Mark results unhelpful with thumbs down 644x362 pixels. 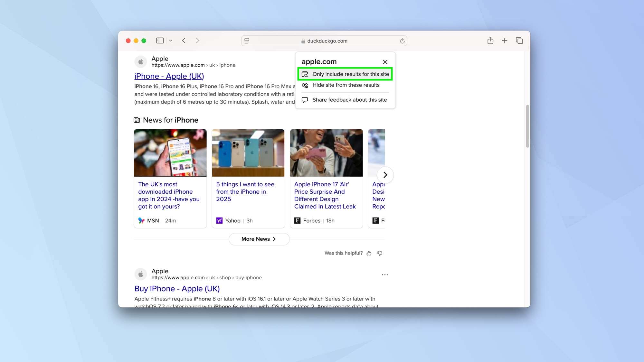pyautogui.click(x=380, y=253)
